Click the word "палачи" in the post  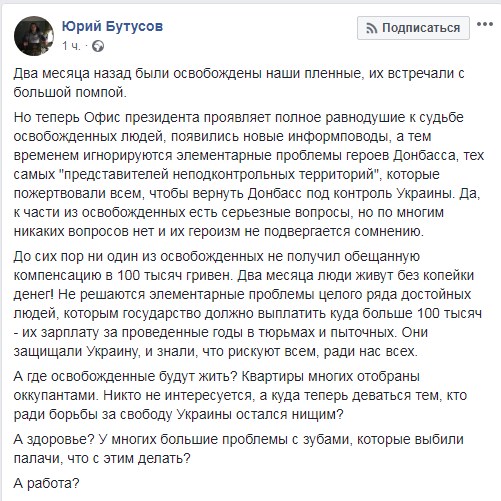click(x=37, y=459)
